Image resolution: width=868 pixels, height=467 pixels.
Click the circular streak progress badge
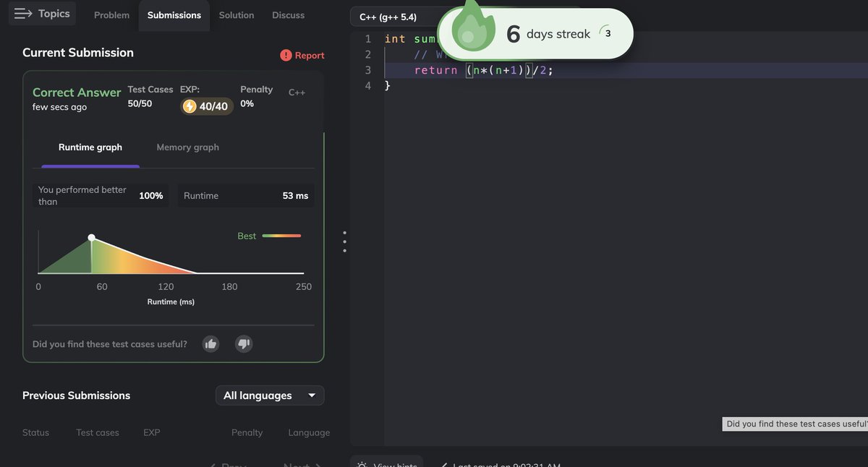point(608,33)
